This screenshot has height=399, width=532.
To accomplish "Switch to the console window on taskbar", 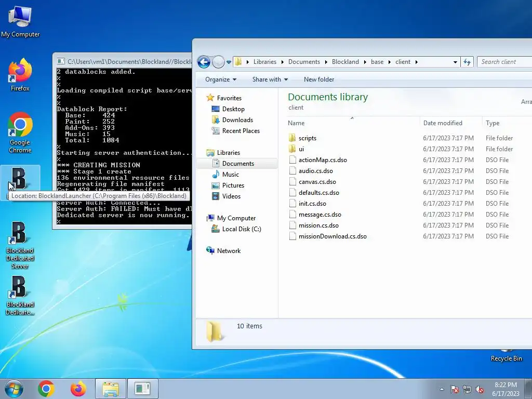I will point(142,389).
